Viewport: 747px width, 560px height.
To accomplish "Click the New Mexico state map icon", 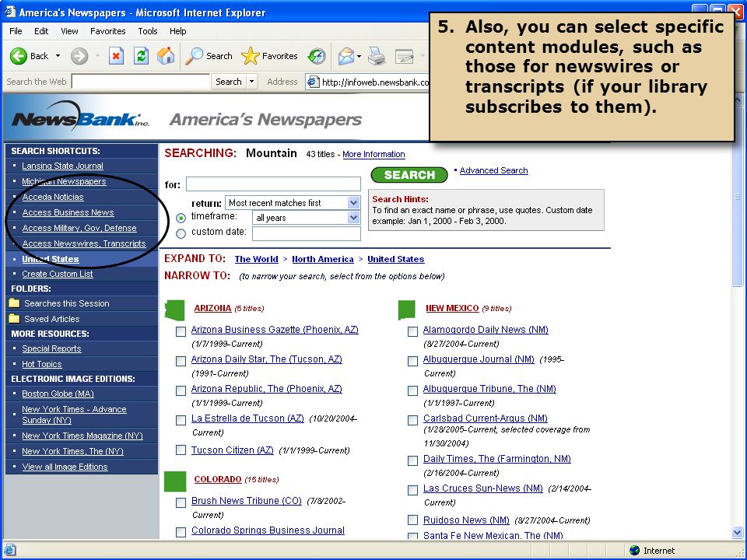I will point(407,310).
